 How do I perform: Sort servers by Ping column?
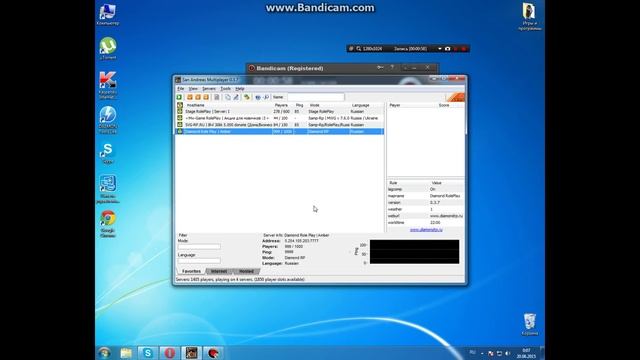point(300,105)
